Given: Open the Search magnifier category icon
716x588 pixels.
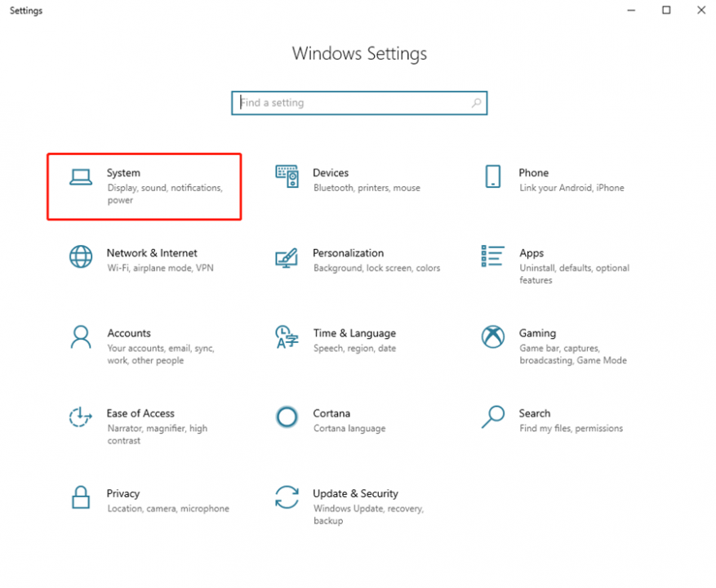Looking at the screenshot, I should [x=492, y=416].
